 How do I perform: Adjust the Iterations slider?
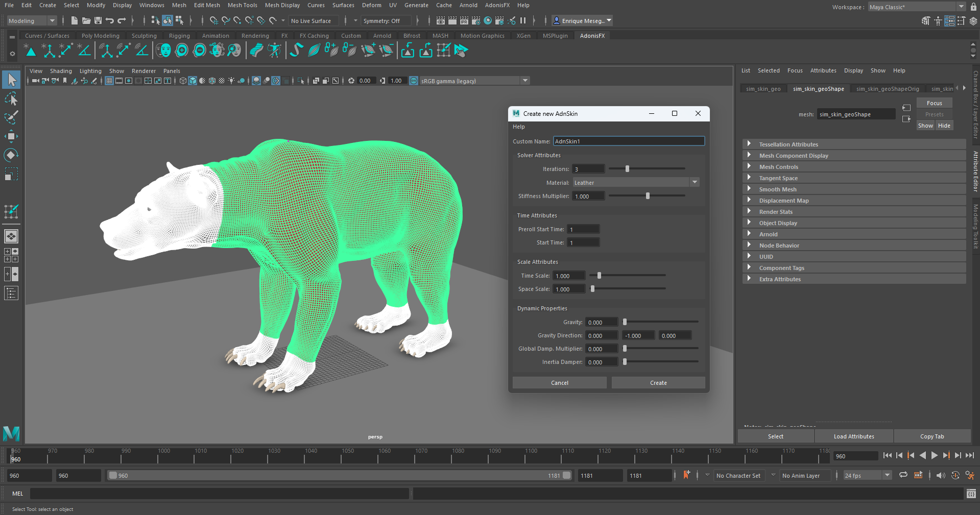627,169
